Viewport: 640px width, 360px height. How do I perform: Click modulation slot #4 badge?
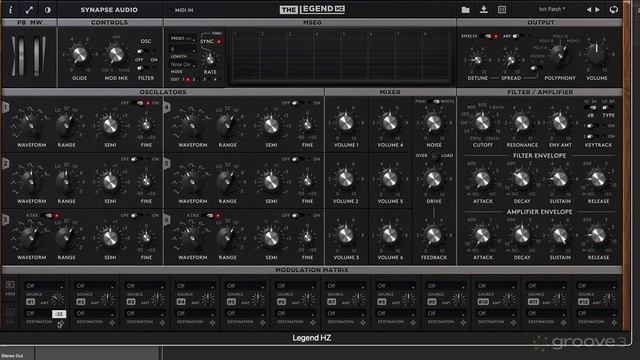point(181,302)
